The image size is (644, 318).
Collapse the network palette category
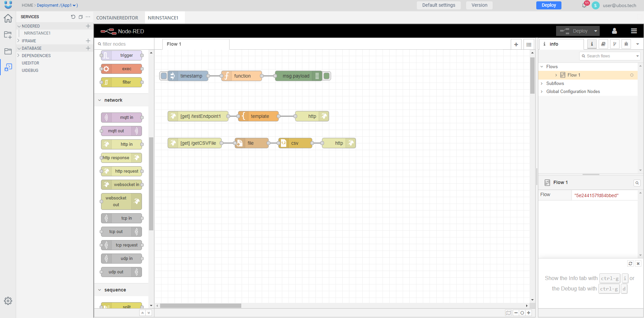[x=100, y=100]
